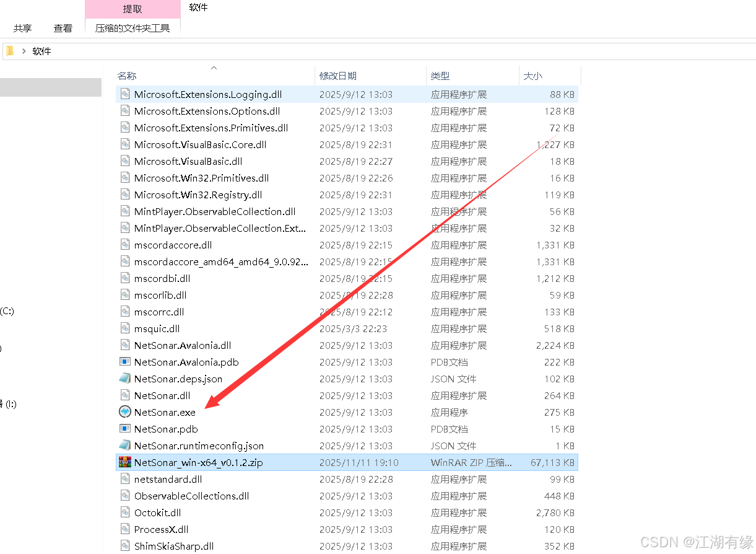Screen dimensions: 756x554
Task: Select the MintPlayer.ObservableCollection.Ext... file name
Action: point(220,228)
